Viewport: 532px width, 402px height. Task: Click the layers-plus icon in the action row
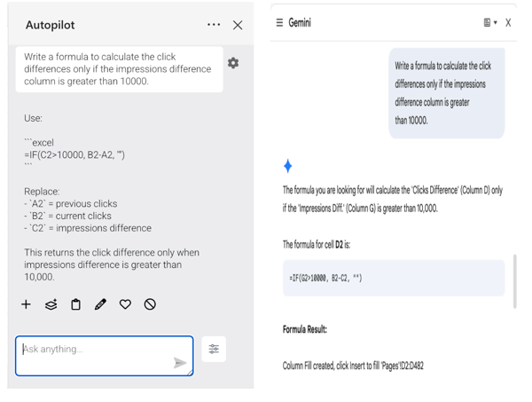(51, 304)
